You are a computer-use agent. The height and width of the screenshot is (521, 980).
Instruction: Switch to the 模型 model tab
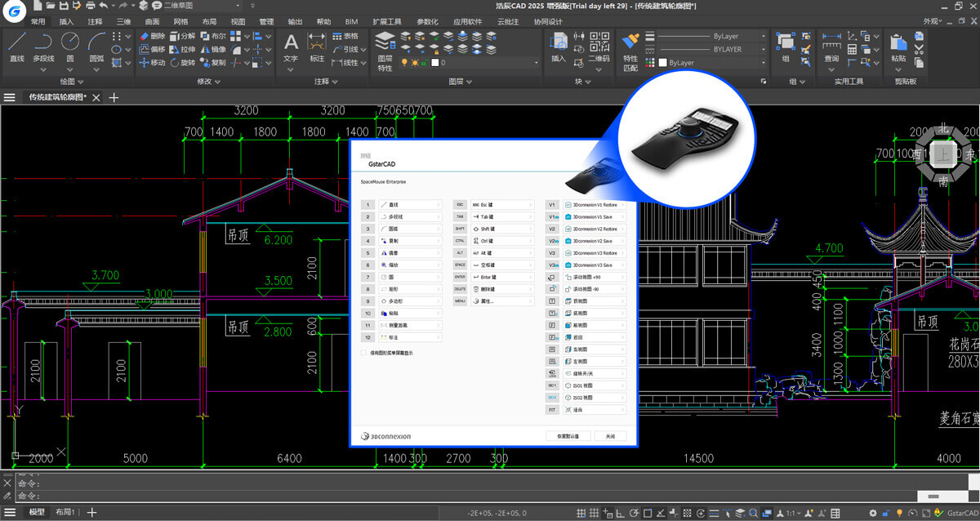coord(37,512)
